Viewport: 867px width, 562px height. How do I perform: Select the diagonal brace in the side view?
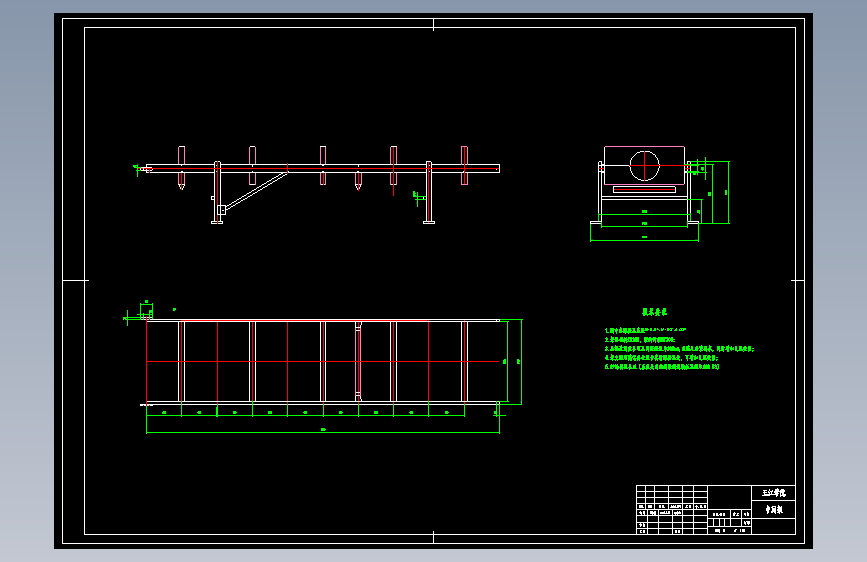(x=256, y=191)
